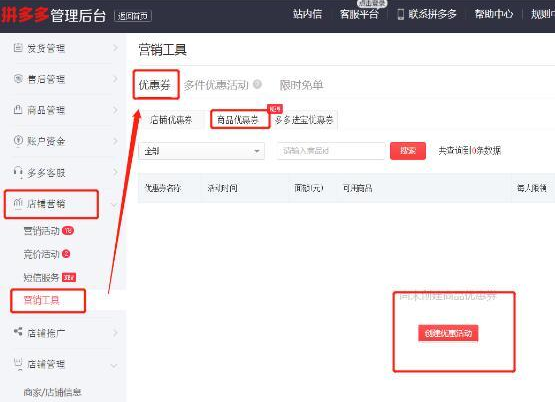Image resolution: width=555 pixels, height=402 pixels.
Task: Click the 活动时间 column header
Action: point(223,188)
